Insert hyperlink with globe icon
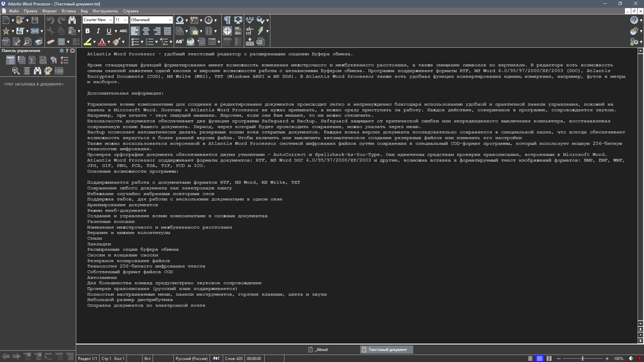 pyautogui.click(x=191, y=42)
